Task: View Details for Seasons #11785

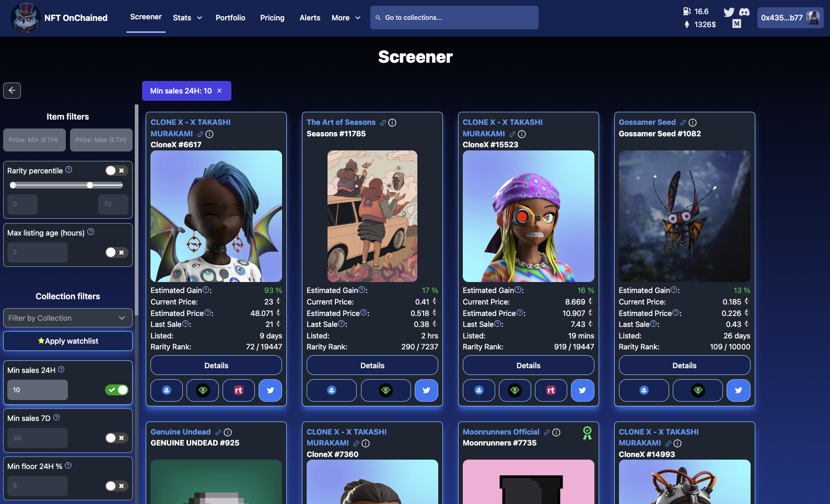Action: [372, 365]
